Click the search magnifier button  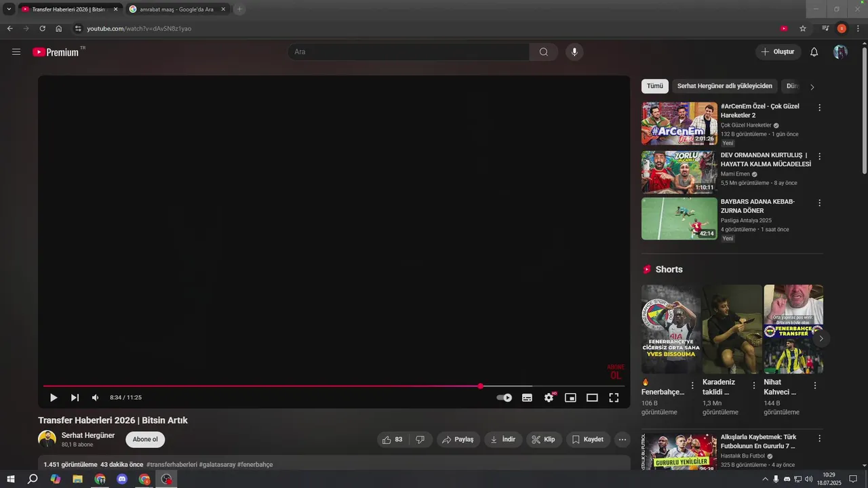544,52
